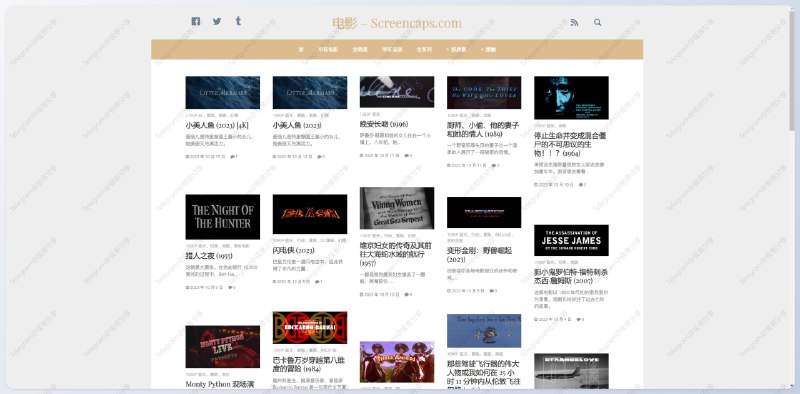Open the 小美人鱼 (2023) [4K] title link
This screenshot has width=800, height=394.
[217, 125]
